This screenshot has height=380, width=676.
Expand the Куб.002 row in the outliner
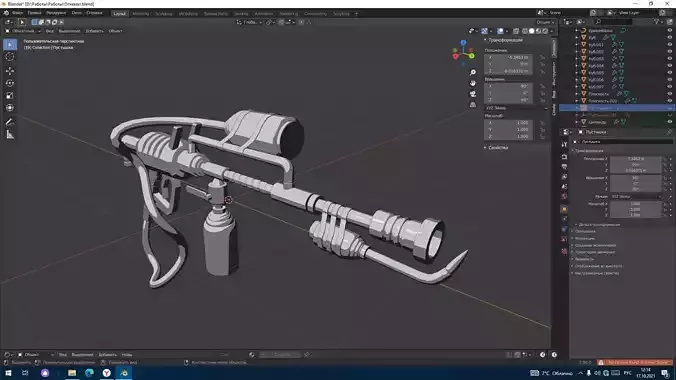coord(576,52)
